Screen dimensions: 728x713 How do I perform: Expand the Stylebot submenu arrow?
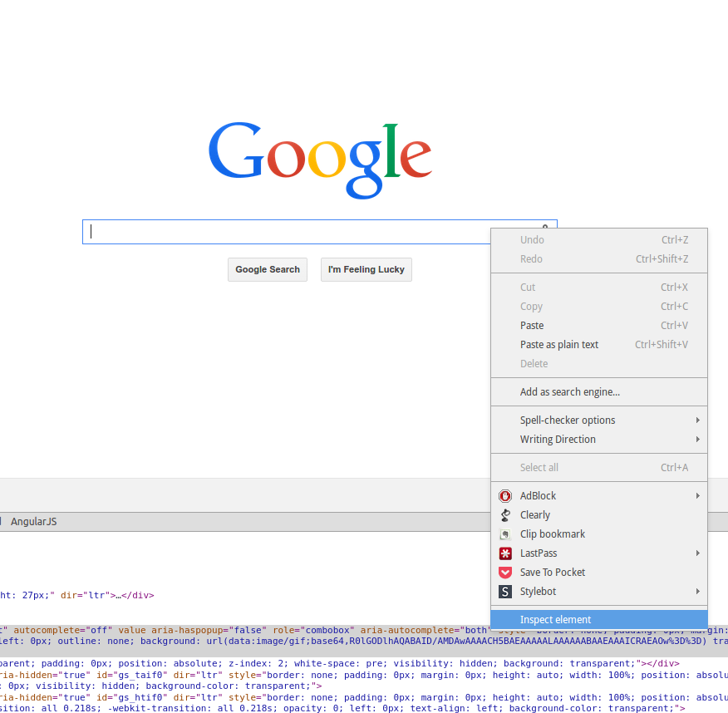pyautogui.click(x=697, y=592)
